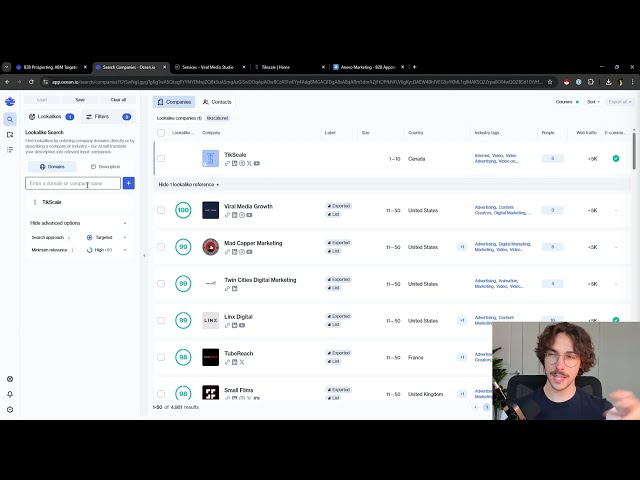
Task: Click the browser address bar URL
Action: [x=297, y=82]
